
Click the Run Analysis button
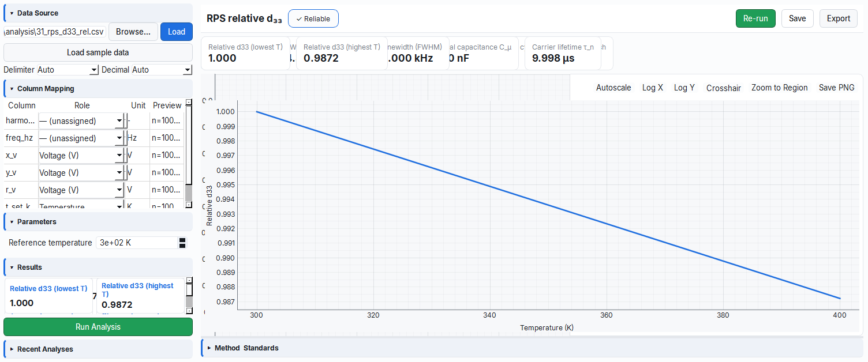(98, 327)
